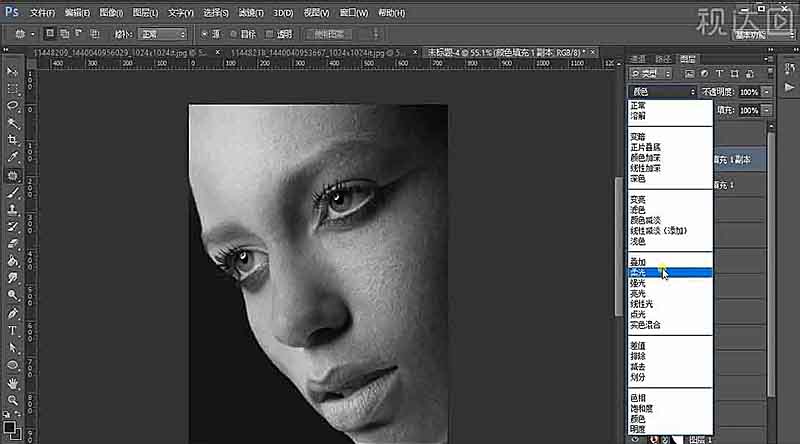The height and width of the screenshot is (444, 800).
Task: Choose 正片叠底 (Multiply) blend mode
Action: click(670, 147)
